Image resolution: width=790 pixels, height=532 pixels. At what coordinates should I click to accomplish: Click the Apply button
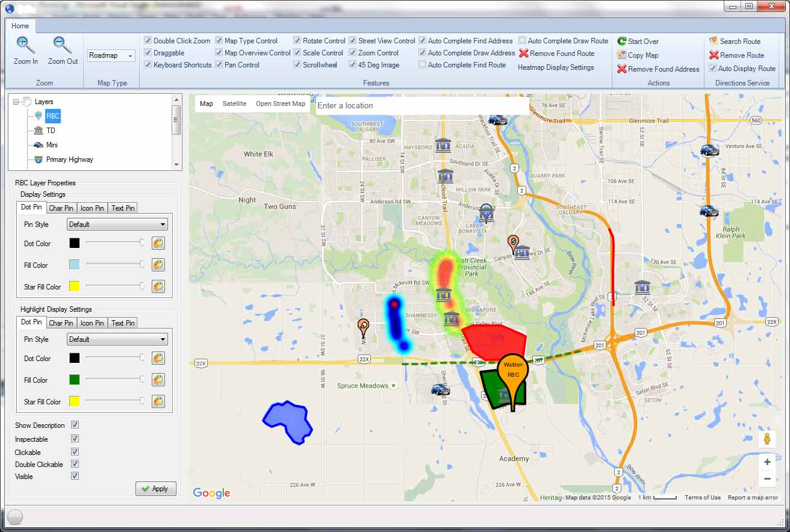[155, 489]
